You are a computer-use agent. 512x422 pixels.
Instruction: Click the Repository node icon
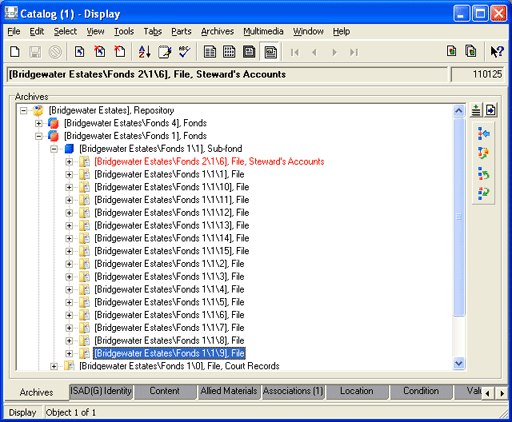coord(38,110)
